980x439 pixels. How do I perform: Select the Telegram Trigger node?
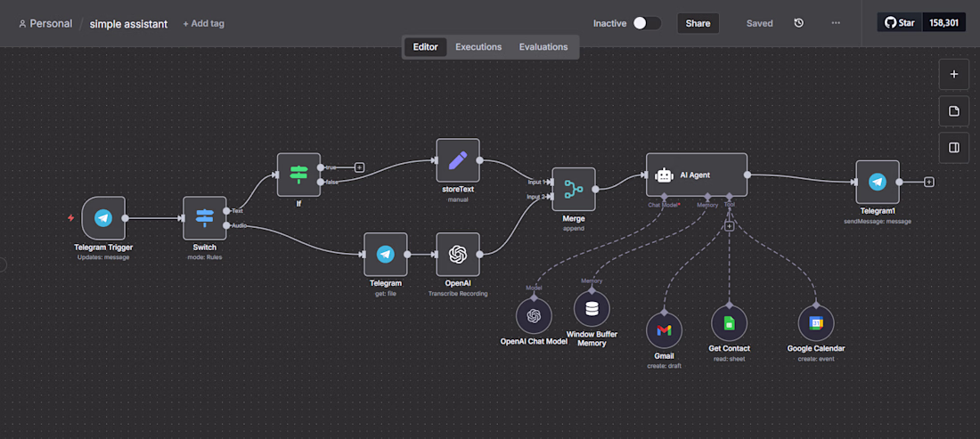[x=103, y=218]
